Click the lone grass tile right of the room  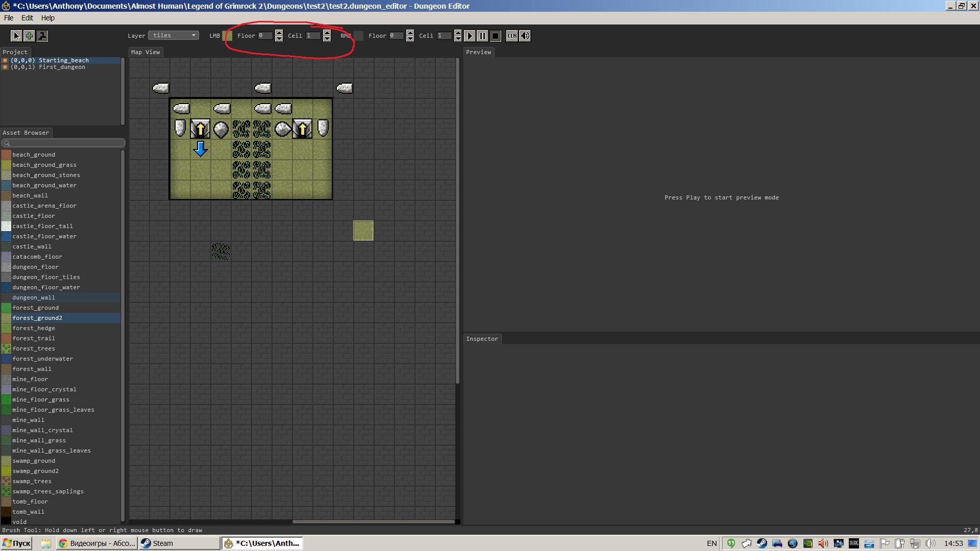[x=363, y=231]
